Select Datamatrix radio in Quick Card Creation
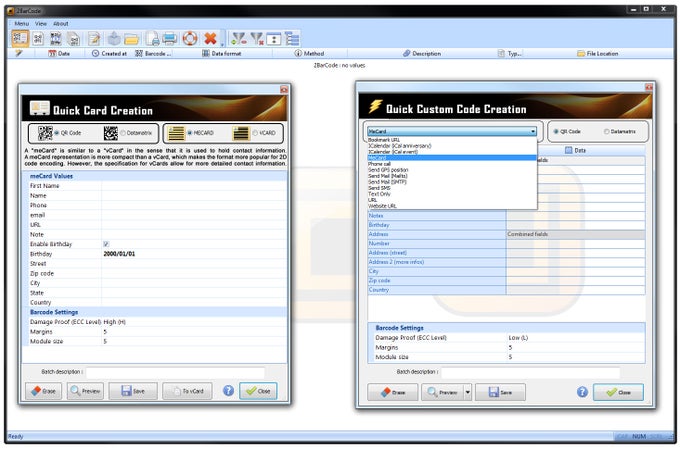The image size is (680, 449). click(123, 133)
